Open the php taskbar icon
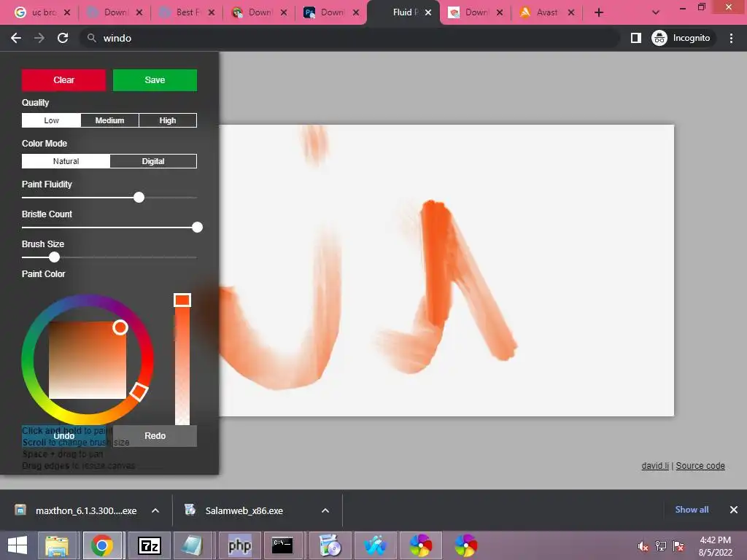This screenshot has width=747, height=560. 239,545
